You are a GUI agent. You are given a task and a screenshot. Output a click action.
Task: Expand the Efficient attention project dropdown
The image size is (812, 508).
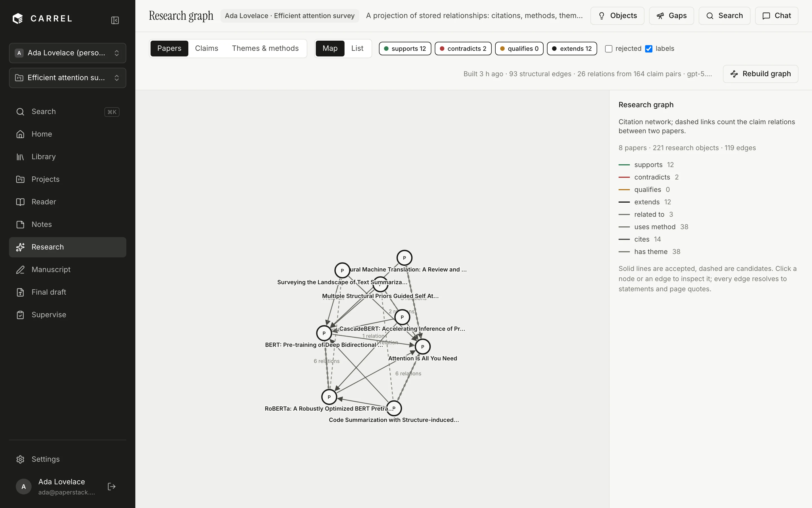[67, 78]
